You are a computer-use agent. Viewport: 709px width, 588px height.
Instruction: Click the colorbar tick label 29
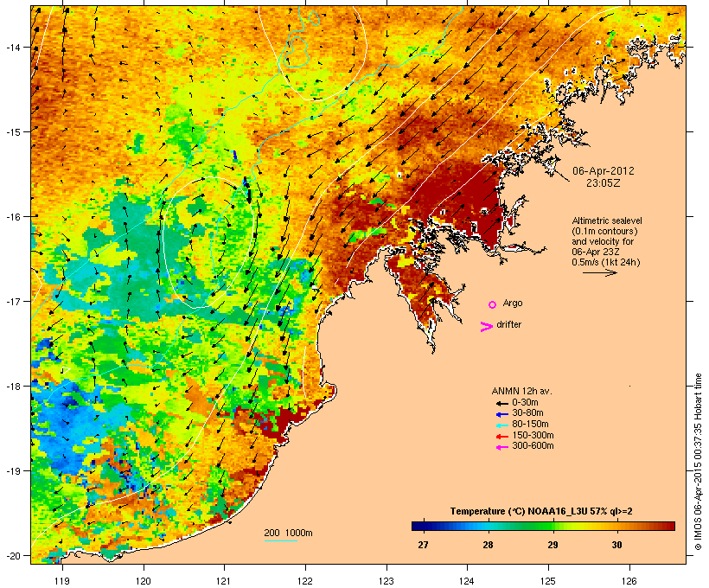[x=553, y=545]
